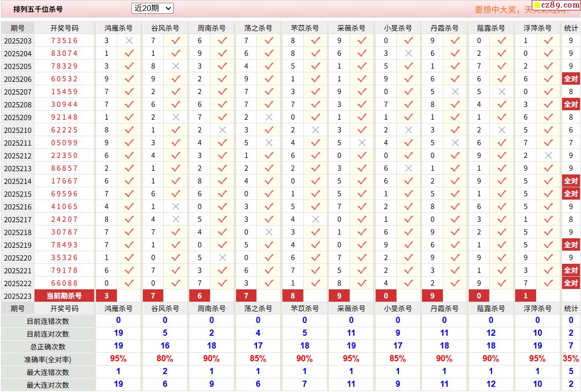Click the 全对 badge in row 2025214
The height and width of the screenshot is (392, 581).
pos(571,181)
